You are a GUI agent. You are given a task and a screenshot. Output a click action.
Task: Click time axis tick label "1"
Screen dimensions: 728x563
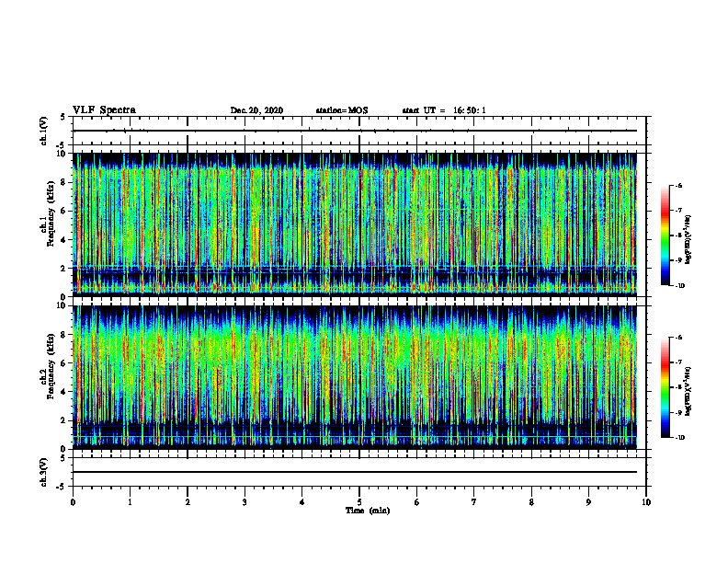tap(130, 502)
